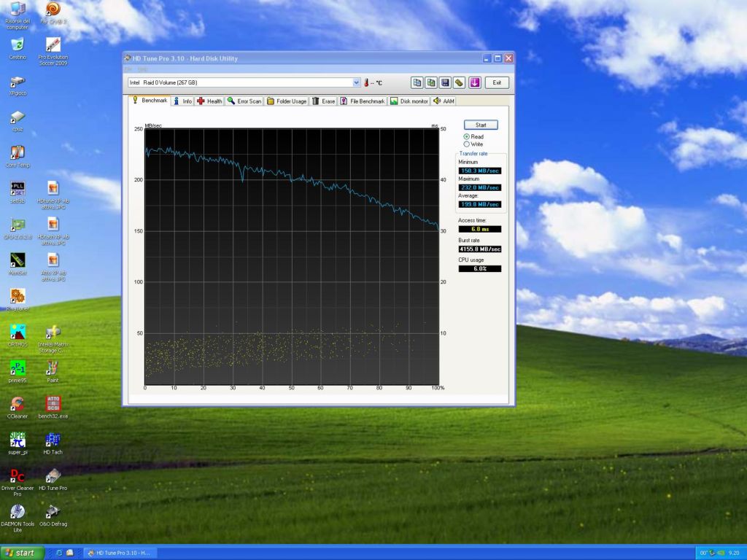Select the DAEMON Tools Lite shortcut
The height and width of the screenshot is (560, 747).
[18, 518]
